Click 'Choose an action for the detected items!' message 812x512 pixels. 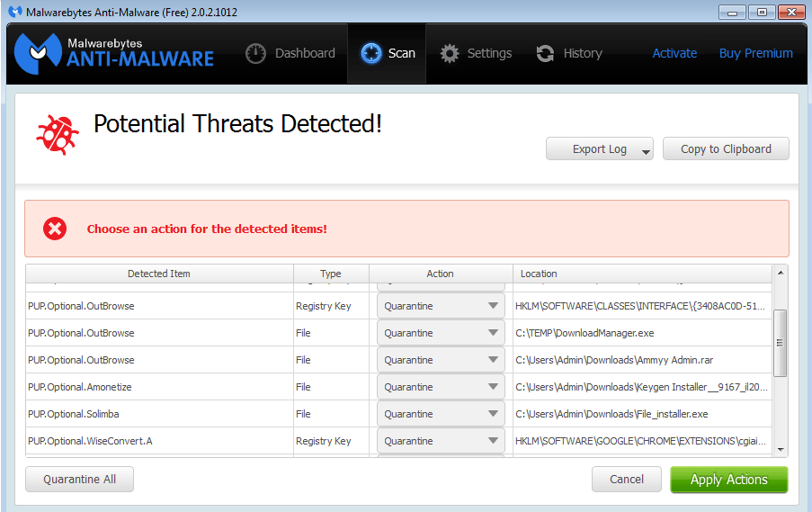(x=207, y=229)
